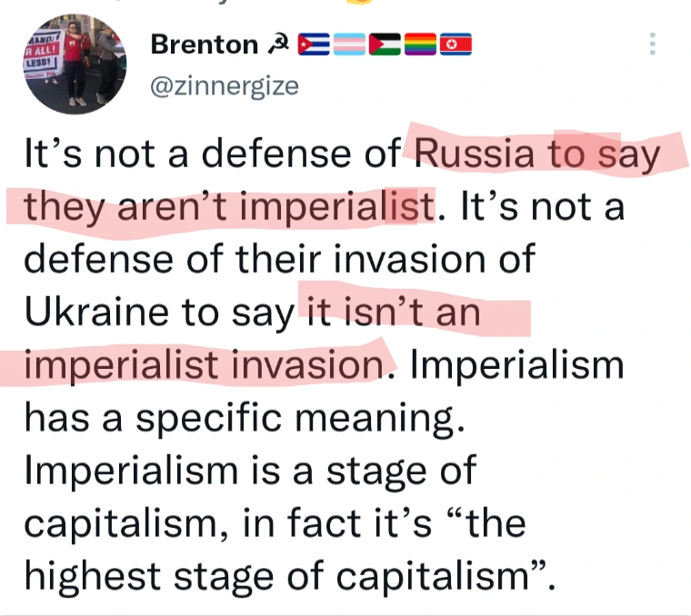The width and height of the screenshot is (691, 616).
Task: Select highlighted phrase "imperialist invasion"
Action: (x=199, y=364)
